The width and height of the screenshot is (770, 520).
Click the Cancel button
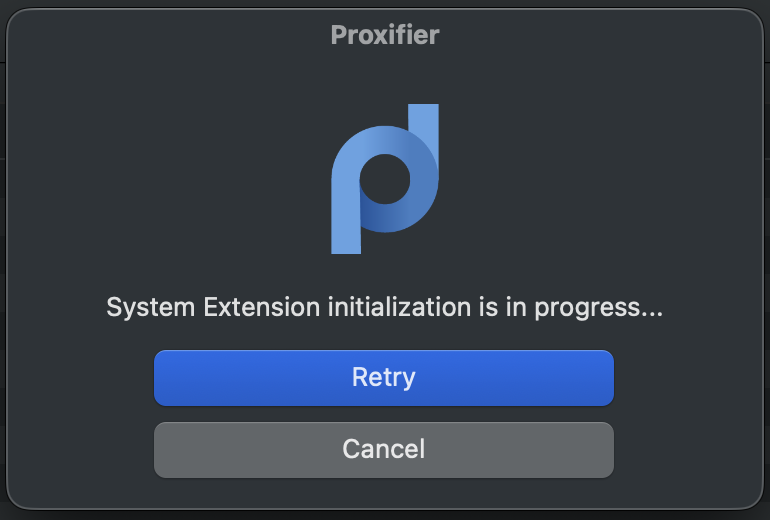pos(384,449)
